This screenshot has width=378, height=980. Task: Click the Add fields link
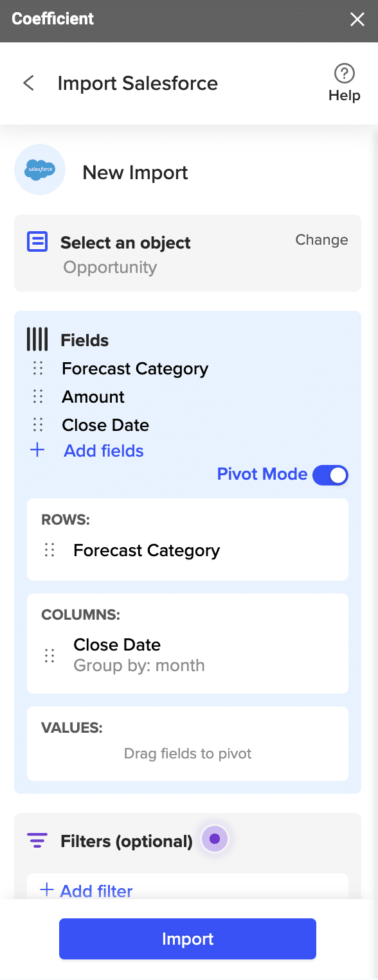coord(104,451)
